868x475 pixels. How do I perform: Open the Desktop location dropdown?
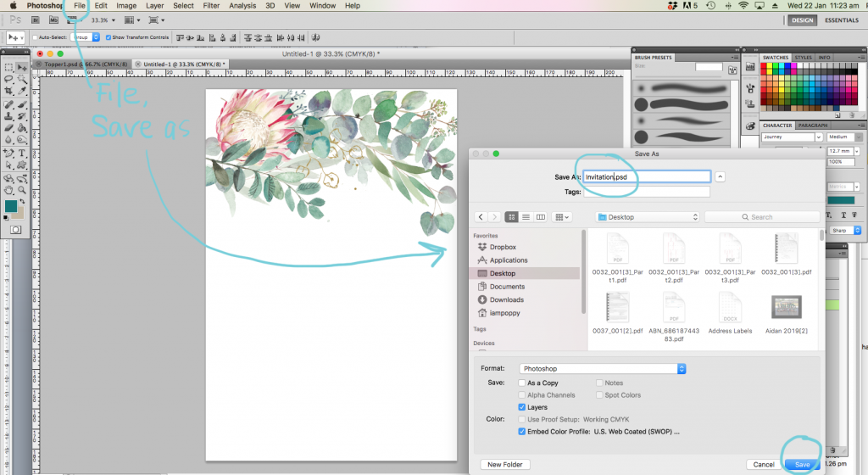(647, 217)
